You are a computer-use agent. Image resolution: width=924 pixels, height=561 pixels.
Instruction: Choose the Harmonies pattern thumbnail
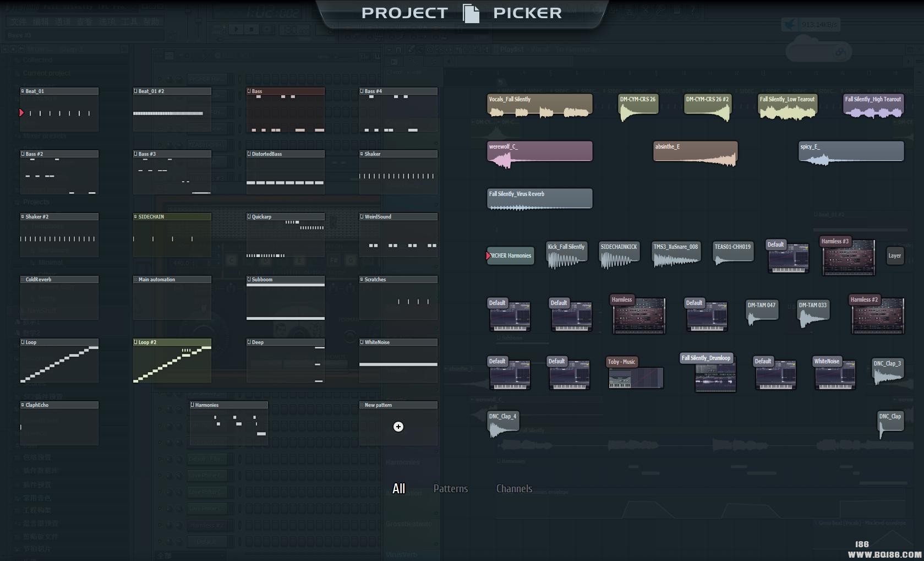(x=228, y=424)
